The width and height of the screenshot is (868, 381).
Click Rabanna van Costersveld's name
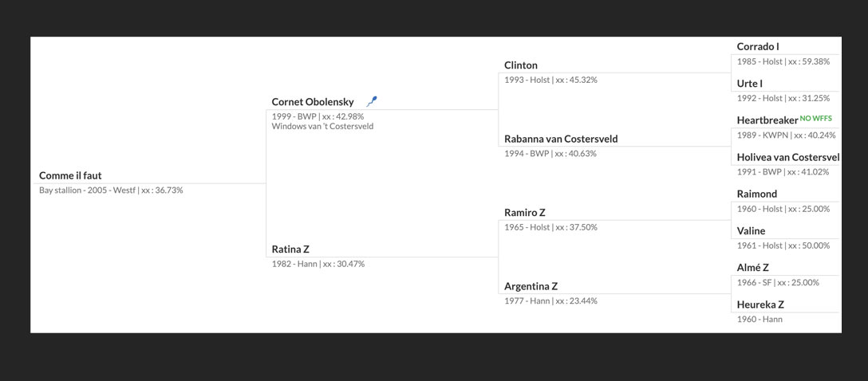561,139
